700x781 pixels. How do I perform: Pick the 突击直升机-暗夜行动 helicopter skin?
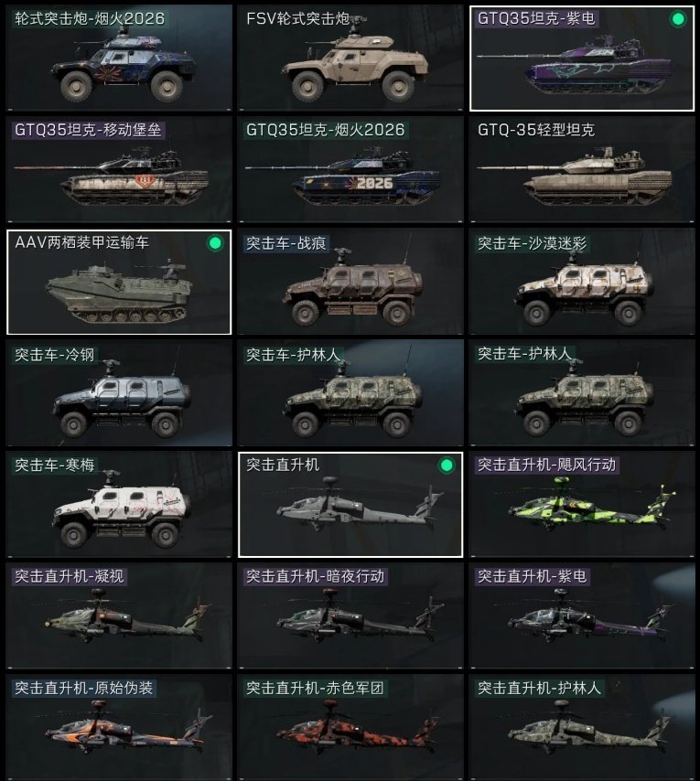click(x=350, y=615)
